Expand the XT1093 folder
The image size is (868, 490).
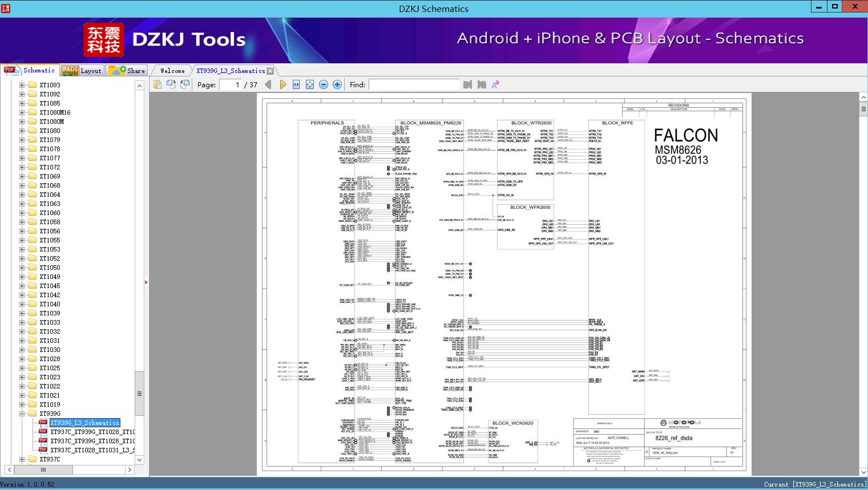pos(22,85)
